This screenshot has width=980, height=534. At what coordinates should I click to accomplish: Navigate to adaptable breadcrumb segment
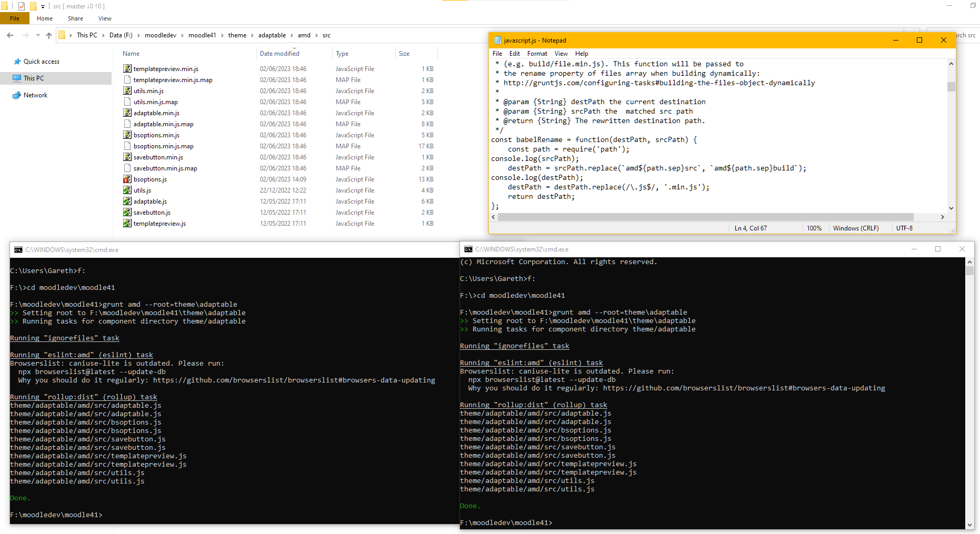(x=272, y=35)
